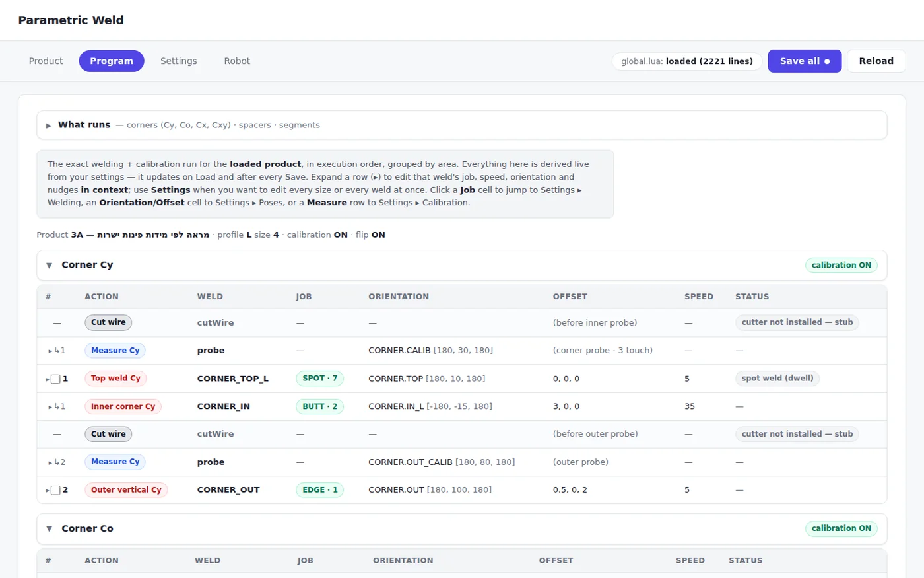Click Measure Cy pill in the CORNER.CALIB row
Screen dimensions: 924x578
coord(115,351)
